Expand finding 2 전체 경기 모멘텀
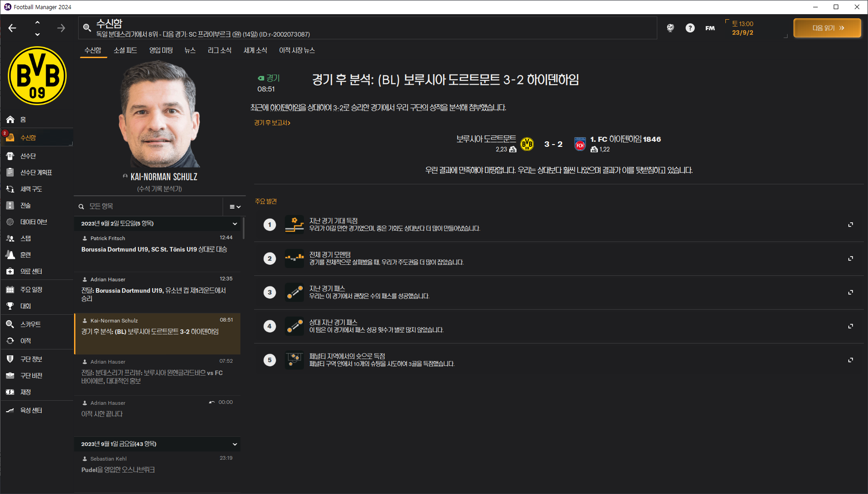 point(850,258)
